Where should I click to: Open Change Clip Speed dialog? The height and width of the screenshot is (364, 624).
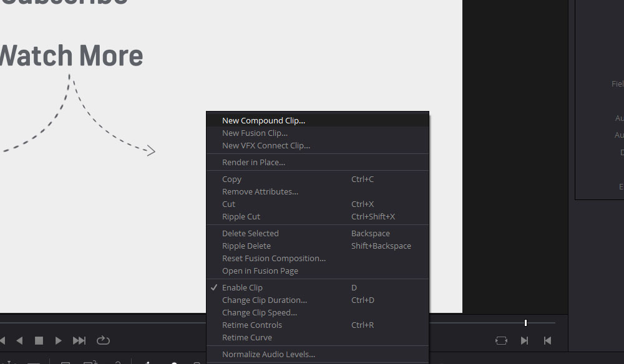click(259, 313)
